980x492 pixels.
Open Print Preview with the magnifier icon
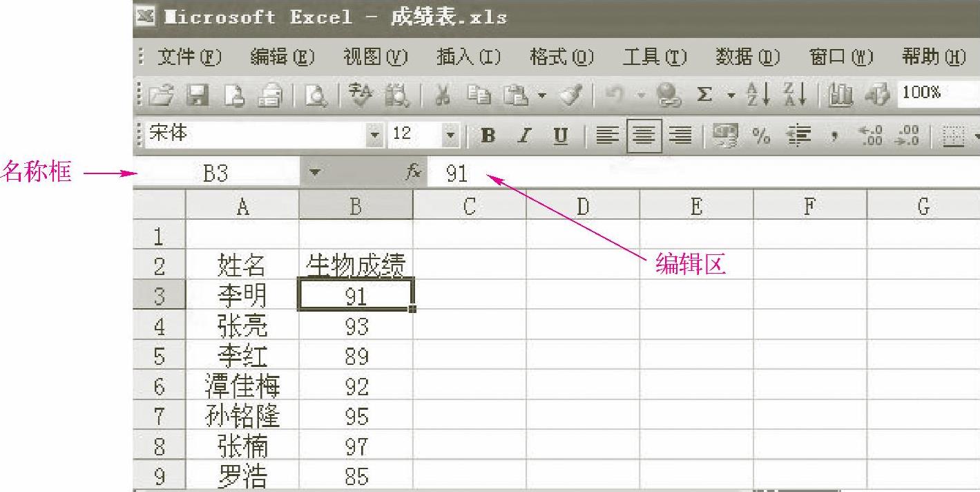coord(316,94)
